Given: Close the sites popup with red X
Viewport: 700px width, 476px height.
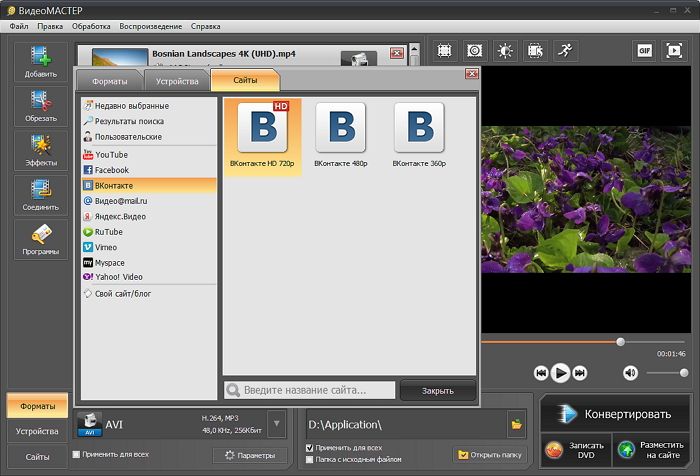Looking at the screenshot, I should click(x=472, y=73).
